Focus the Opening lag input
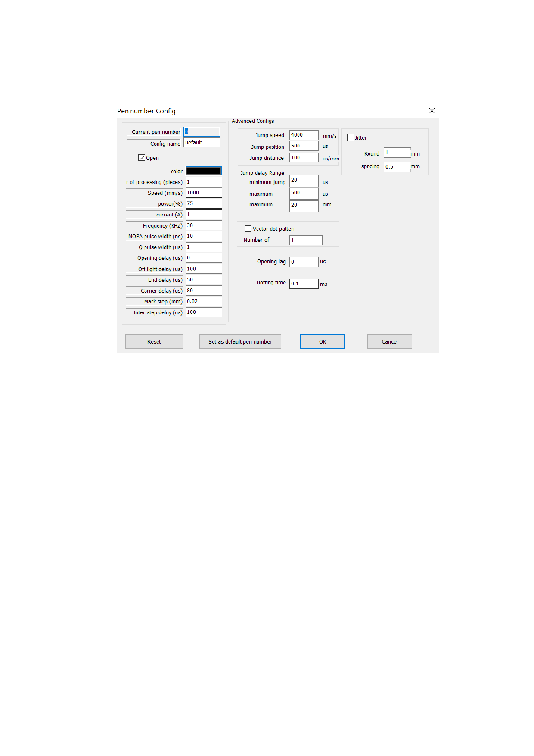This screenshot has height=756, width=534. (304, 262)
